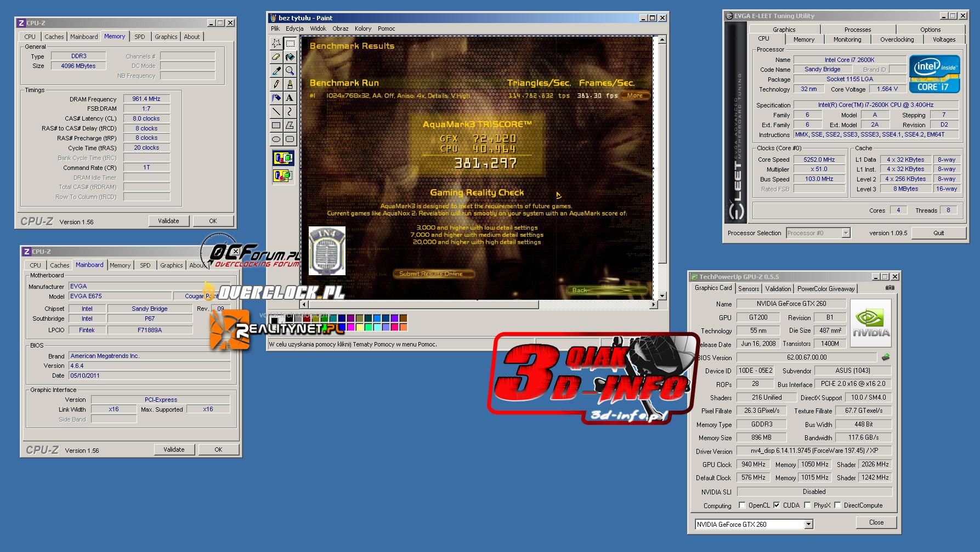Image resolution: width=980 pixels, height=552 pixels.
Task: Open the Caches tab in CPU-Z Memory window
Action: click(x=54, y=37)
